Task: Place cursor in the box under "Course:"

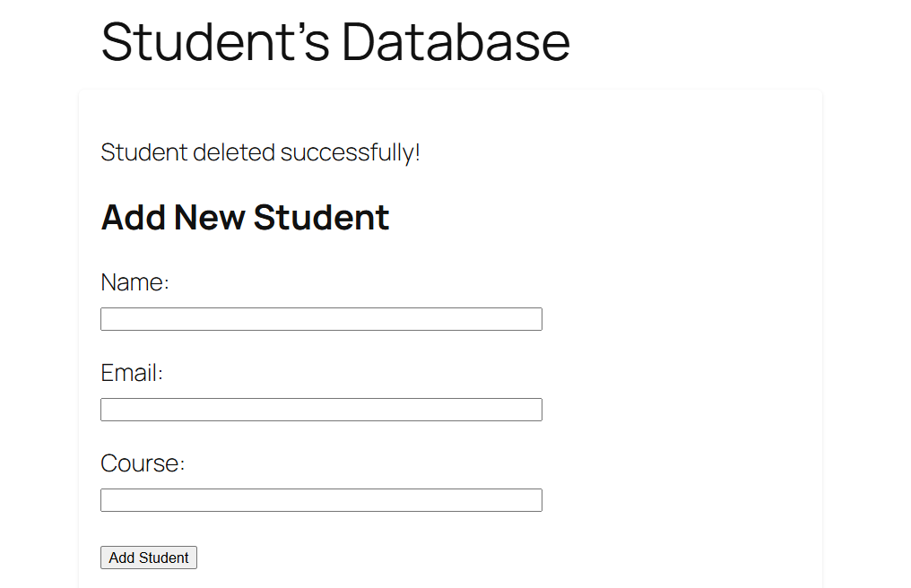Action: (321, 500)
